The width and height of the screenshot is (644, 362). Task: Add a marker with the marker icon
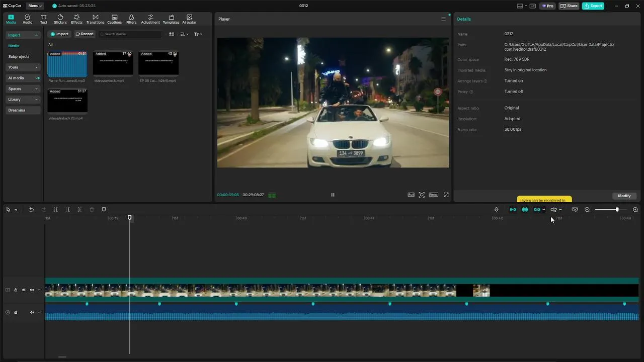click(x=104, y=210)
